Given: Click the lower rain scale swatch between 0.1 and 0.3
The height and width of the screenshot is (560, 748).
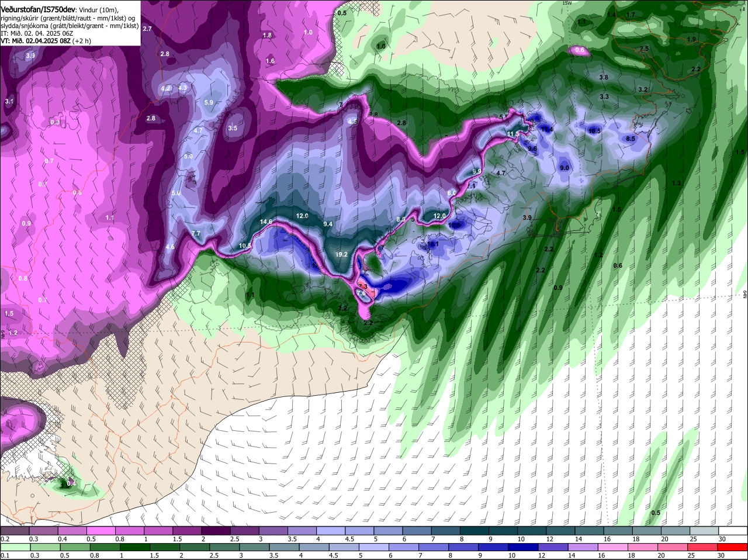Looking at the screenshot, I should point(15,548).
